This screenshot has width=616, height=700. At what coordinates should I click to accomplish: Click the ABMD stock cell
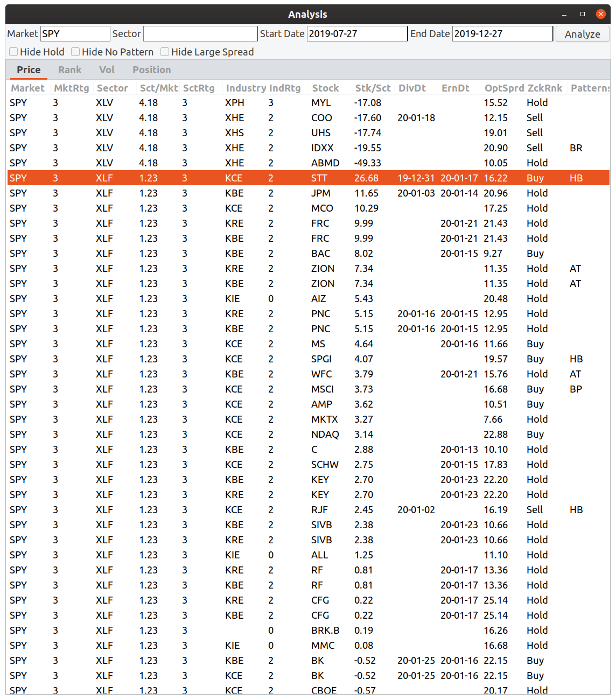click(325, 163)
